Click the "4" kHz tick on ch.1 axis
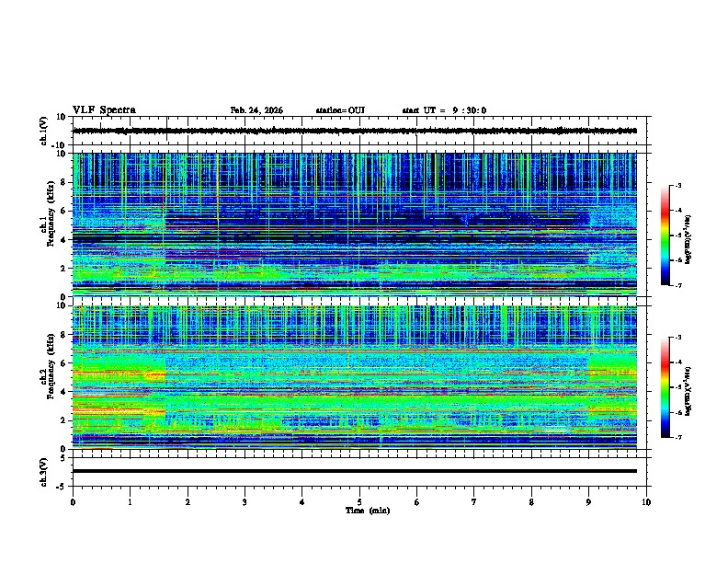This screenshot has width=728, height=563. click(64, 240)
